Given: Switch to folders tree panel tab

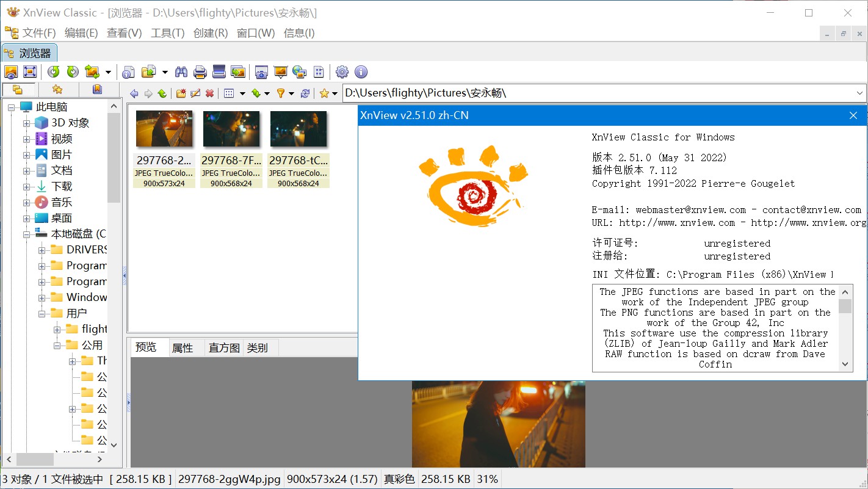Looking at the screenshot, I should tap(18, 90).
